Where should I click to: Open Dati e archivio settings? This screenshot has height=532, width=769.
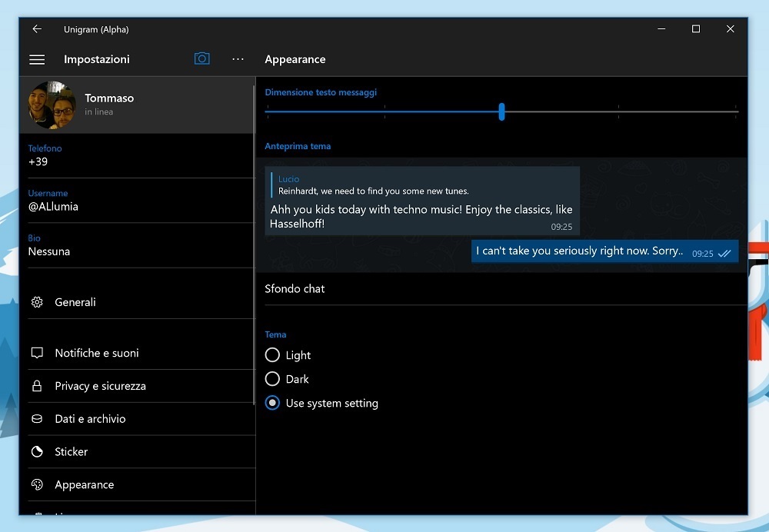click(141, 419)
